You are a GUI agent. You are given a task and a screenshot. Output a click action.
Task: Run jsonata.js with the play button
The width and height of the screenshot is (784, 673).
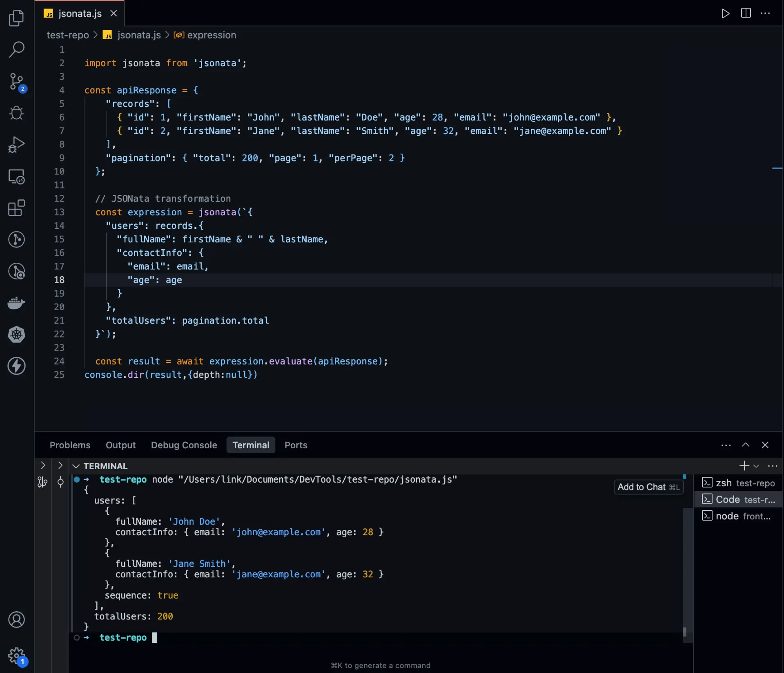pos(726,13)
